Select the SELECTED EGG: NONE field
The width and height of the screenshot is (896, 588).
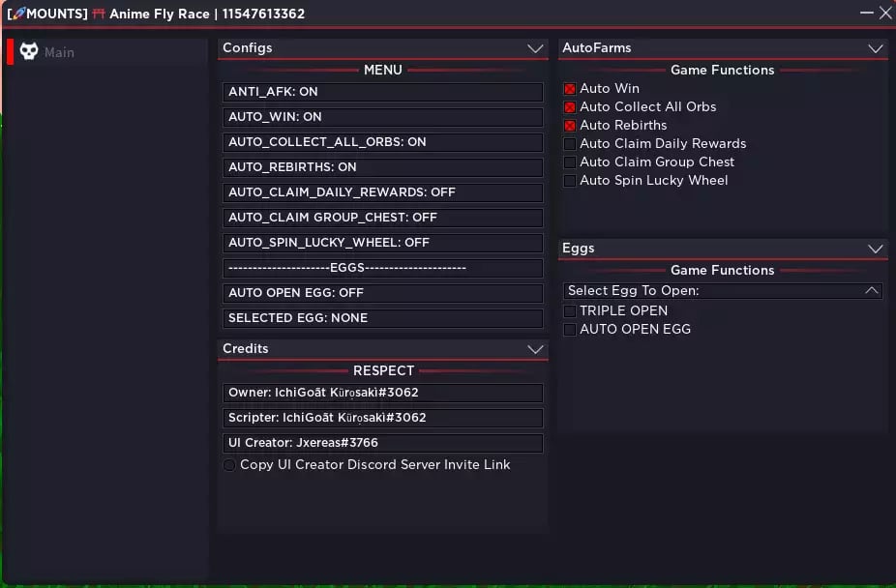(382, 318)
